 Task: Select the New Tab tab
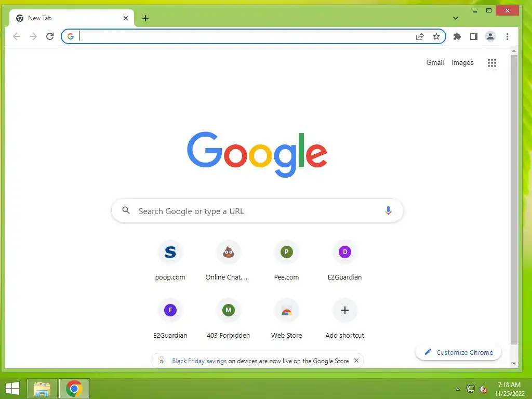point(71,18)
